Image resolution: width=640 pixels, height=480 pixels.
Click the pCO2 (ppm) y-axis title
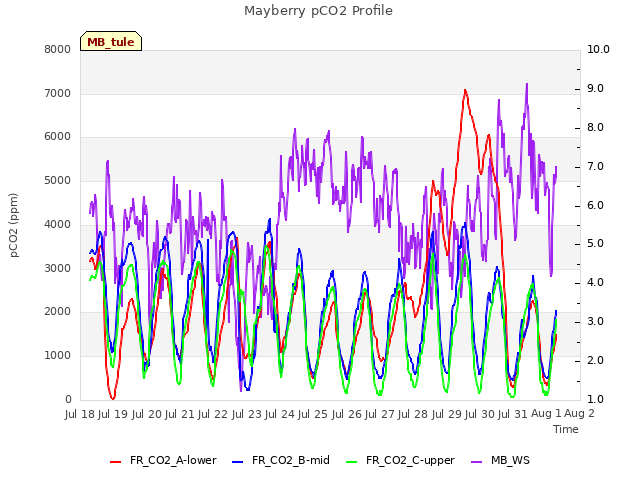14,225
